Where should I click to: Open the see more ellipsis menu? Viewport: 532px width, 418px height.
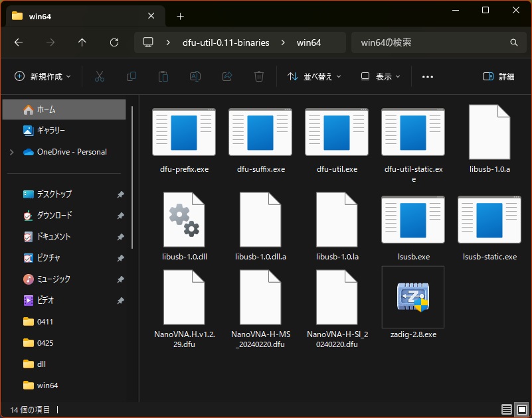[427, 76]
